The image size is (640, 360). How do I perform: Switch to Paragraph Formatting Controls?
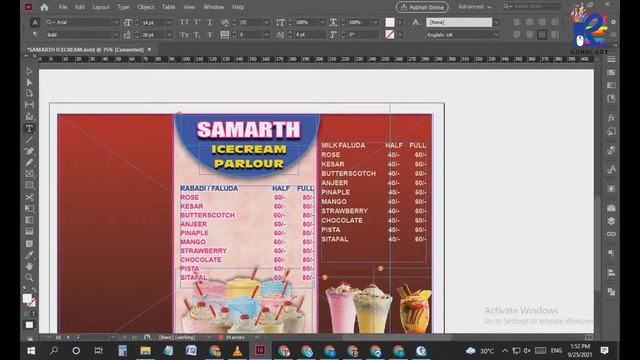[x=35, y=35]
